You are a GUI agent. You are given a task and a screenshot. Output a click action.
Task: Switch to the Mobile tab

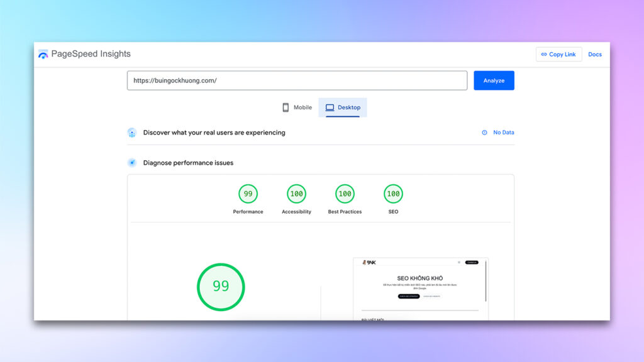[x=297, y=107]
